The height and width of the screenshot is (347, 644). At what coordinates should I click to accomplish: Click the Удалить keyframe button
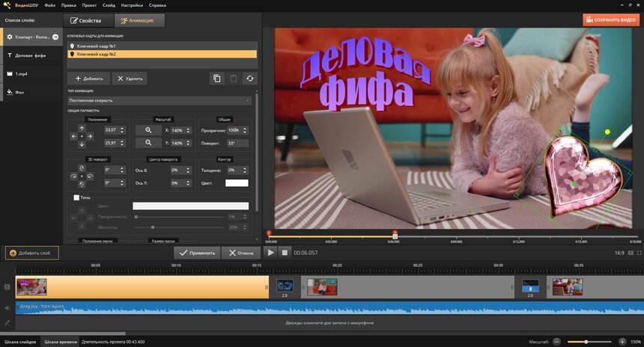click(x=130, y=79)
